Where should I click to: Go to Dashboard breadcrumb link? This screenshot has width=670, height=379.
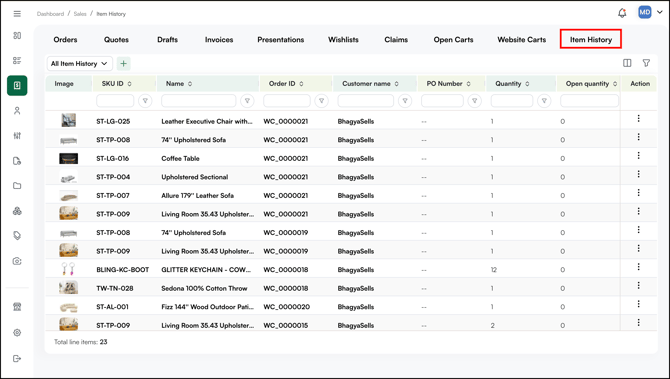pyautogui.click(x=50, y=14)
